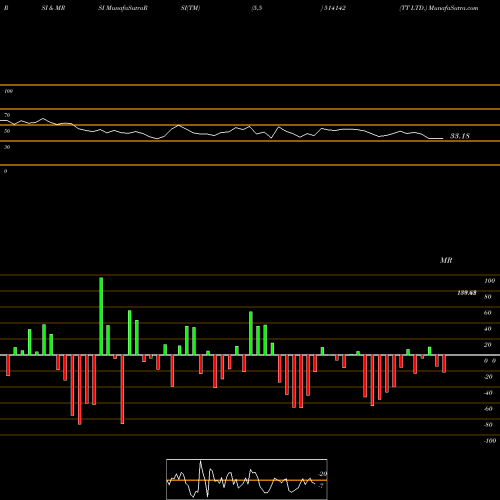This screenshot has height=500, width=500.
Task: Click the RSI current value 33.18 label
Action: [460, 136]
